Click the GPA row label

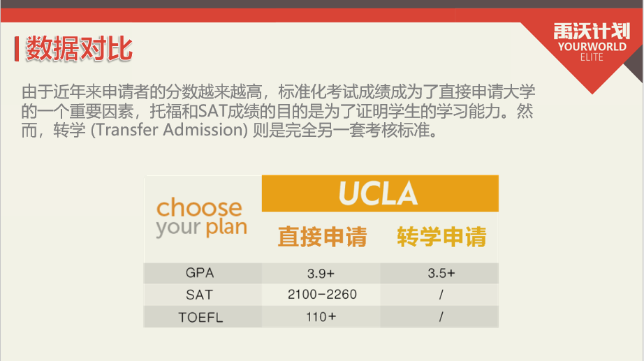[x=200, y=273]
